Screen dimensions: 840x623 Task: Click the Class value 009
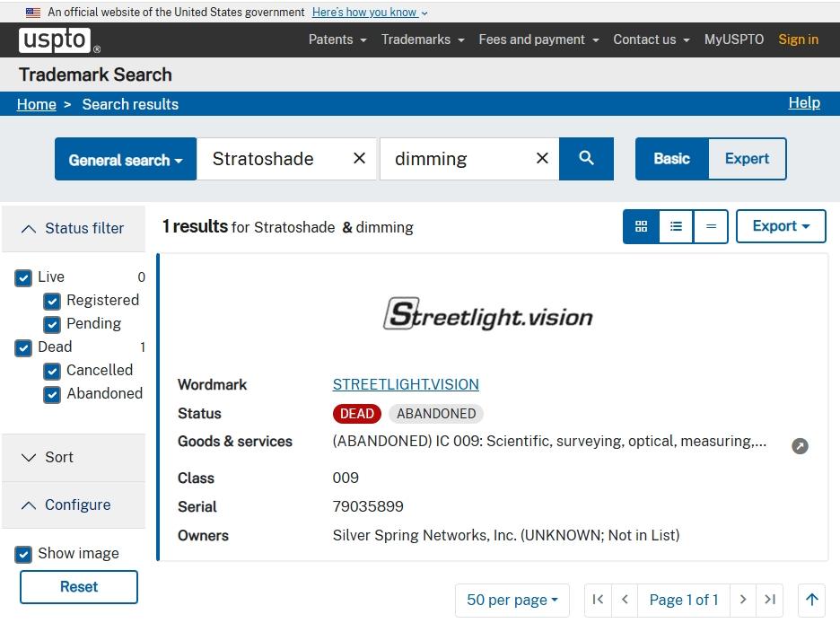(346, 478)
